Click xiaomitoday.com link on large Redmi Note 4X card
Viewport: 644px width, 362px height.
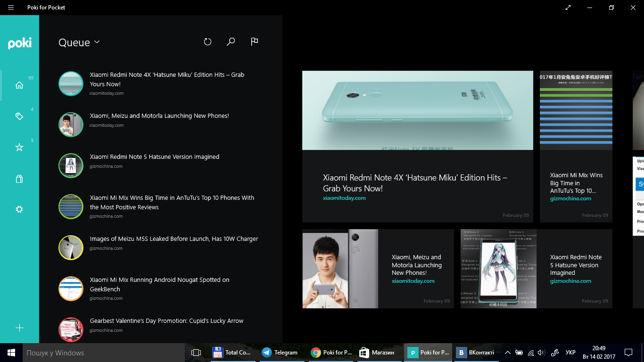[x=344, y=198]
